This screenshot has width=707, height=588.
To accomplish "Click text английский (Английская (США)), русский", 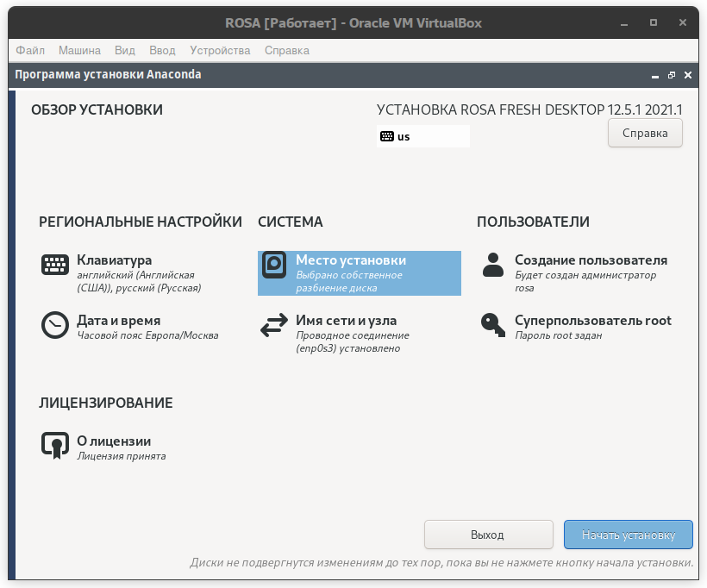I will click(x=139, y=281).
